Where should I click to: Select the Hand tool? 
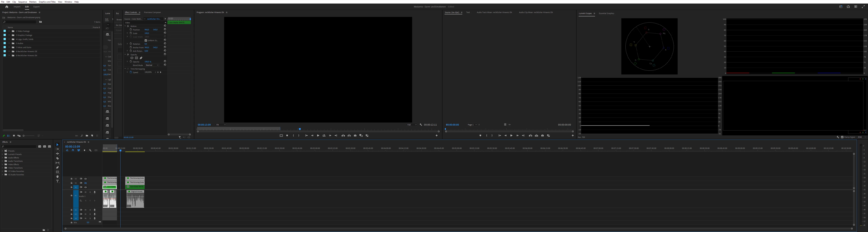coord(57,176)
